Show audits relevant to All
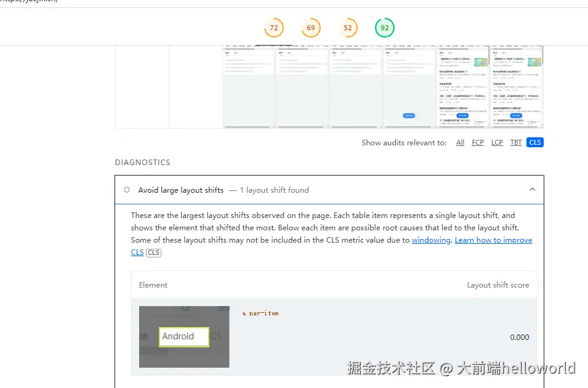Screen dimensions: 588x388 tap(460, 143)
